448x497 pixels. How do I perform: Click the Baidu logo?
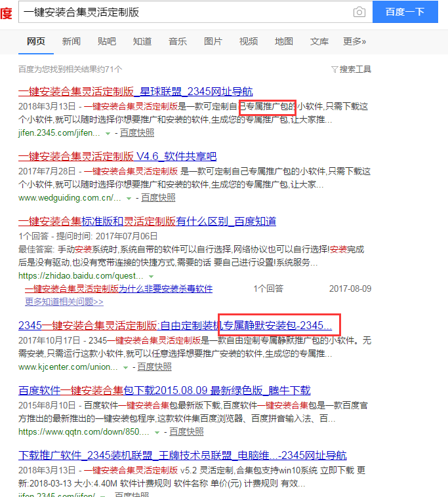tap(6, 12)
